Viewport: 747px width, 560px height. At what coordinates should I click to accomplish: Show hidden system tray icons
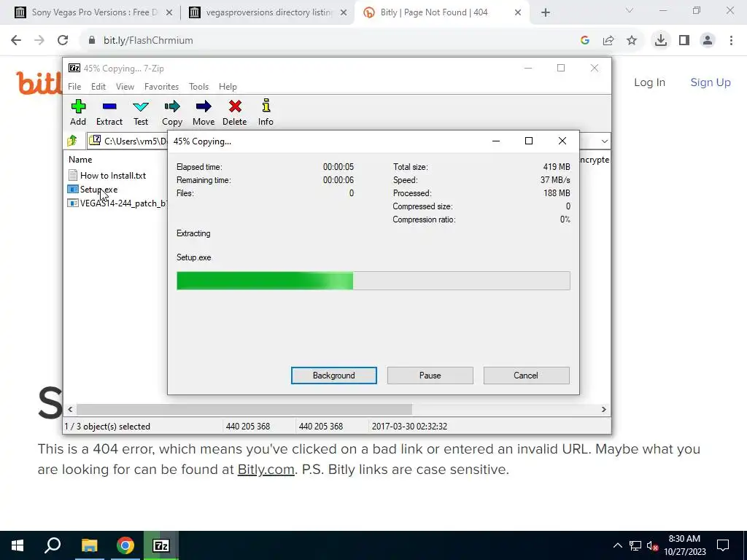[617, 545]
